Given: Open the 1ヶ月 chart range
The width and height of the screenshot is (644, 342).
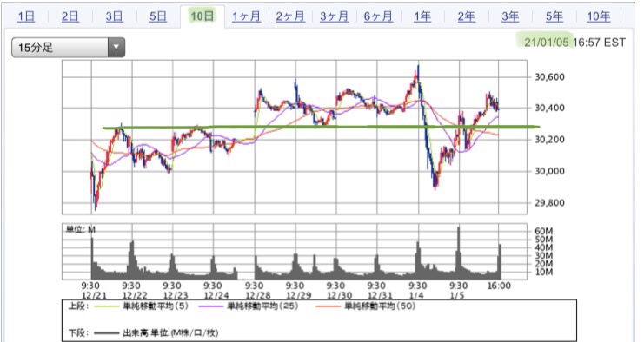Looking at the screenshot, I should point(247,16).
